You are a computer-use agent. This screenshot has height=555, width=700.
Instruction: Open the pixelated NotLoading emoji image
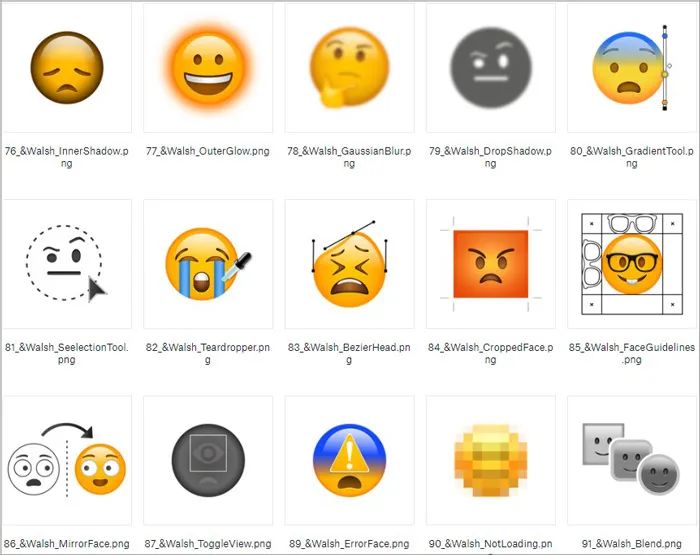[491, 460]
